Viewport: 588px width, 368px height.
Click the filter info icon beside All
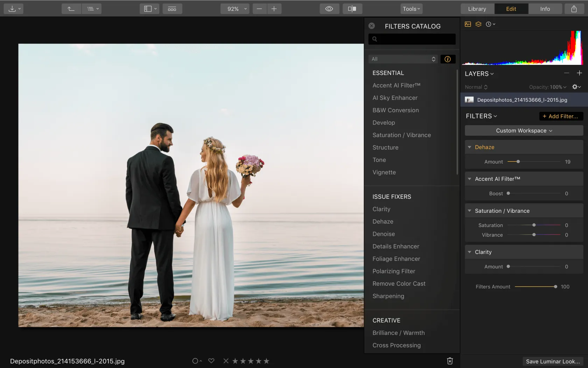click(x=448, y=59)
